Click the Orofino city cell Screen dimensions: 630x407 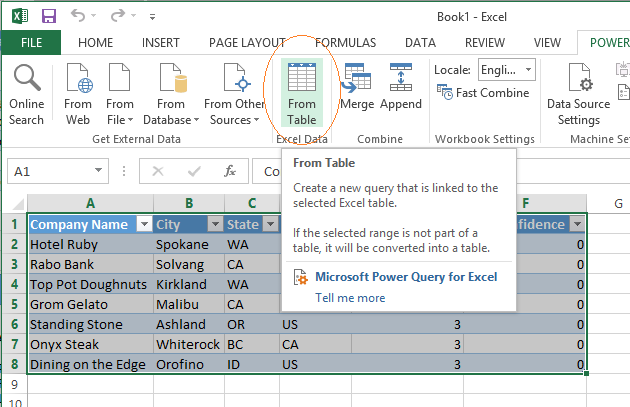189,364
